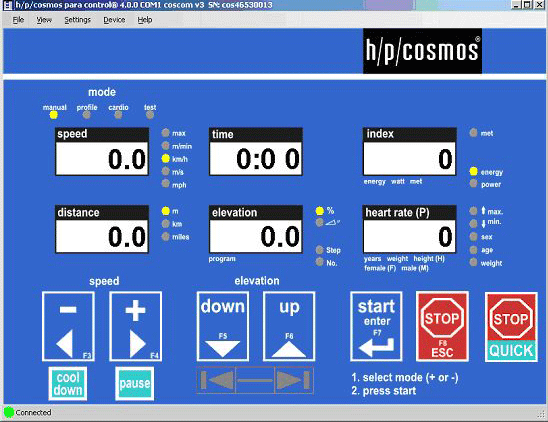
Task: Open the File menu
Action: pos(18,20)
